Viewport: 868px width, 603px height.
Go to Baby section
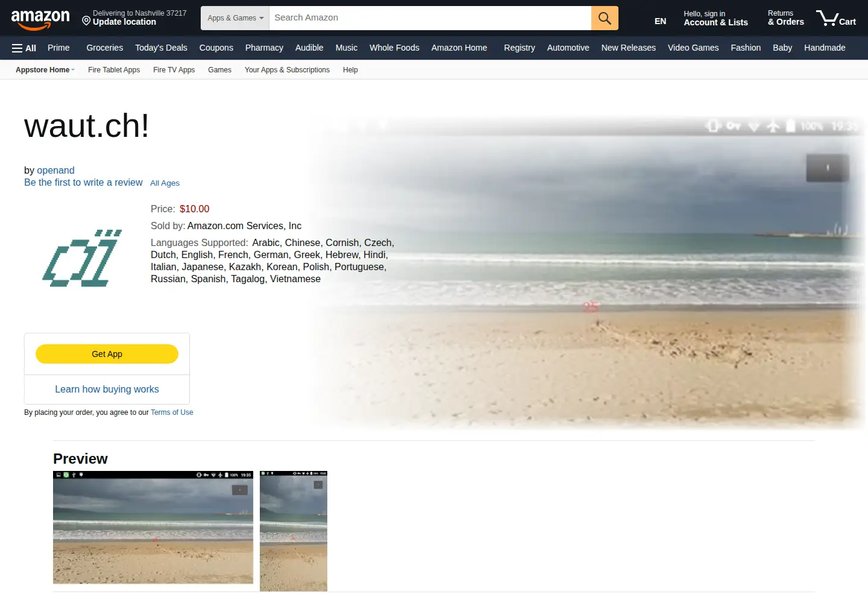click(x=782, y=48)
